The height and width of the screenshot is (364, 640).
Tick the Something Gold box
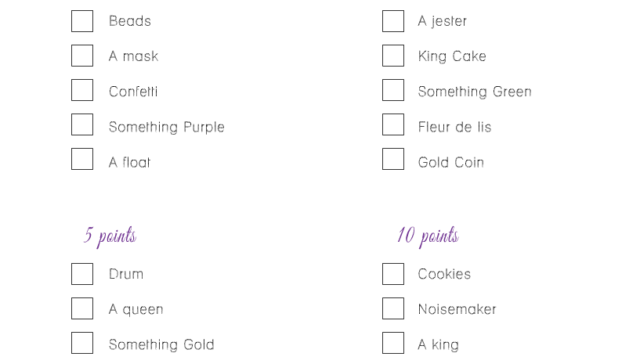[x=82, y=343]
